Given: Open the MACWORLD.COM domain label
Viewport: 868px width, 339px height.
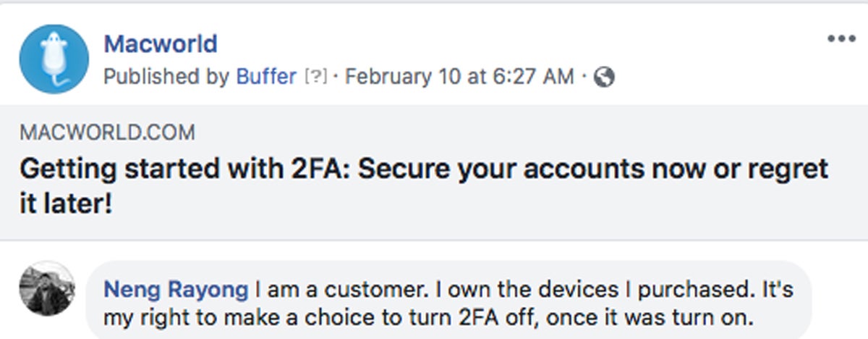Looking at the screenshot, I should (x=108, y=133).
